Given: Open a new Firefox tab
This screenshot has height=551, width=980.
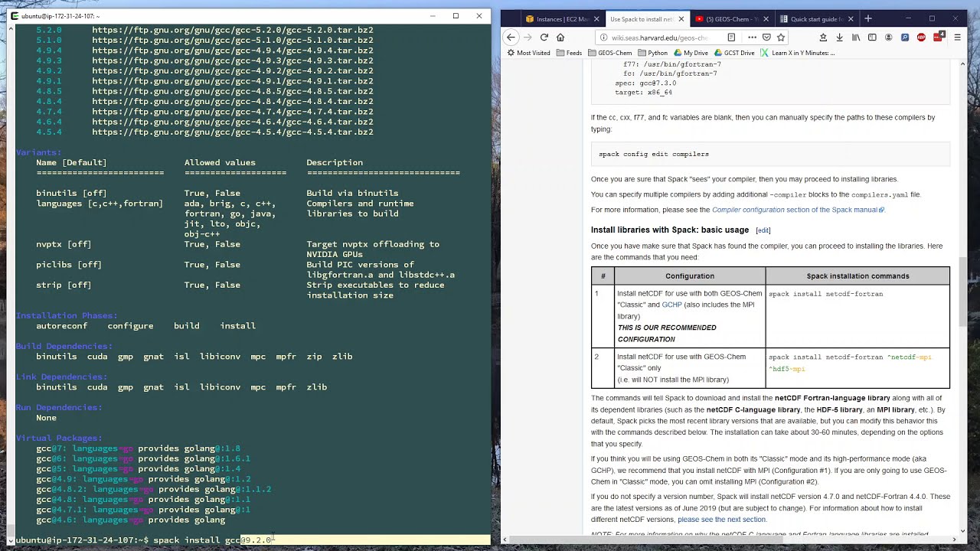Looking at the screenshot, I should click(x=867, y=18).
